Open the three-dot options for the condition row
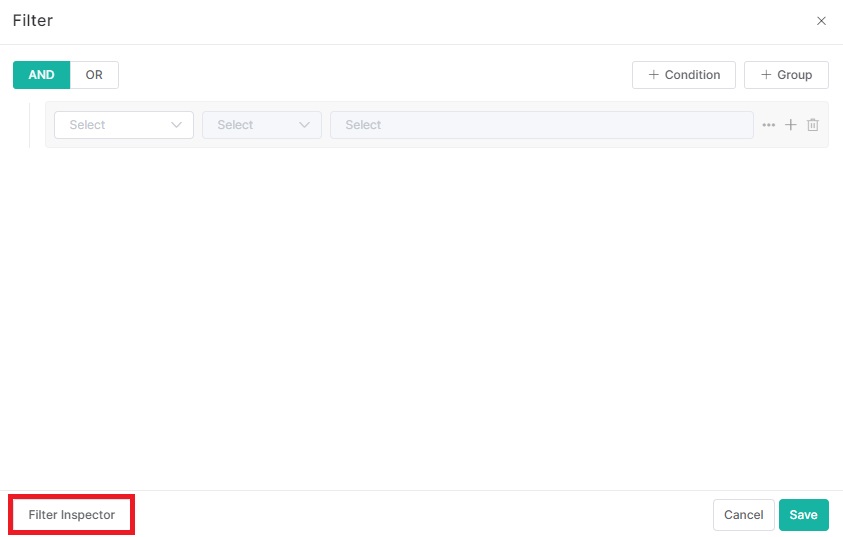This screenshot has height=537, width=843. [x=768, y=125]
